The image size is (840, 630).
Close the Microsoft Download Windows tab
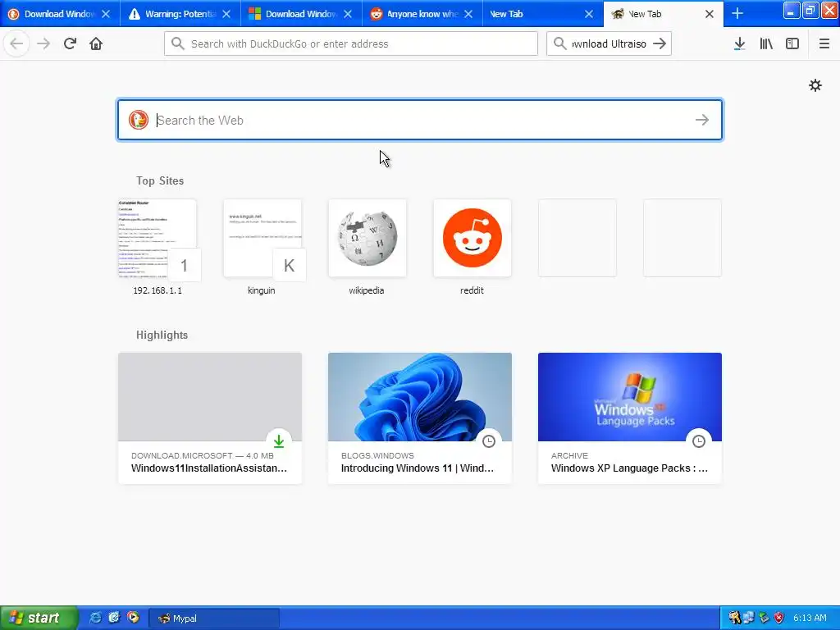pyautogui.click(x=348, y=14)
